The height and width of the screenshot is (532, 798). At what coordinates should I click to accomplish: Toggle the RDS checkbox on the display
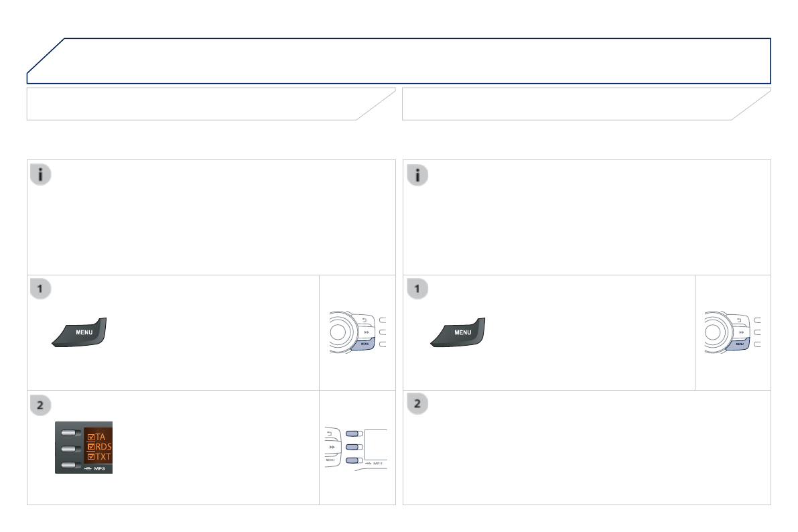(x=92, y=447)
